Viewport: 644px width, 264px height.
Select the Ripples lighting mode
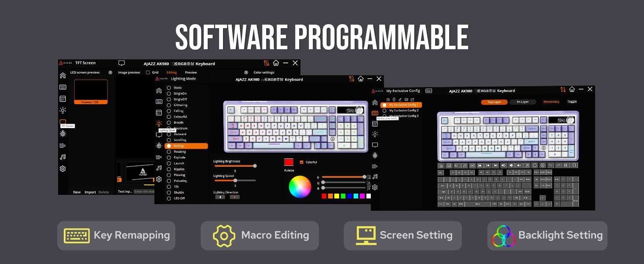[176, 169]
